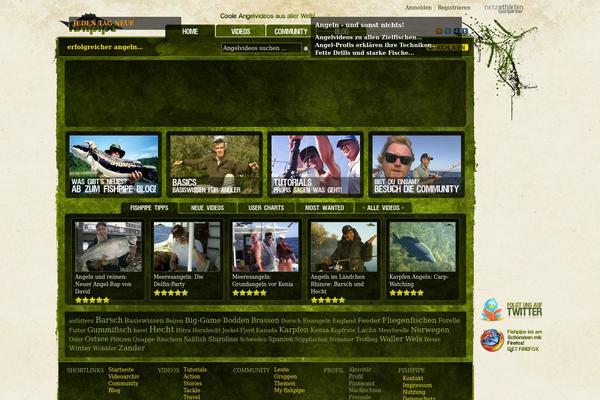Image resolution: width=600 pixels, height=400 pixels.
Task: Click the 'Folgt uns auf Twitter' text
Action: [524, 309]
